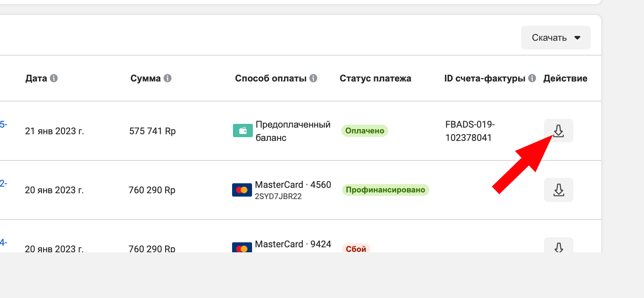Select invoice ID FBADS-019-102378041
Image resolution: width=644 pixels, height=298 pixels.
pyautogui.click(x=470, y=131)
